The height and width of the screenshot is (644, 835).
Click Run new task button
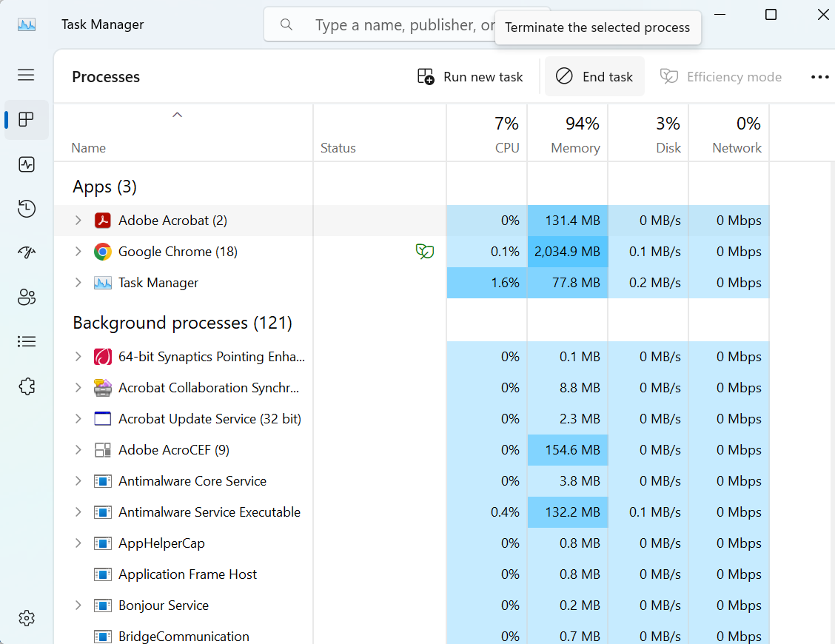point(470,77)
